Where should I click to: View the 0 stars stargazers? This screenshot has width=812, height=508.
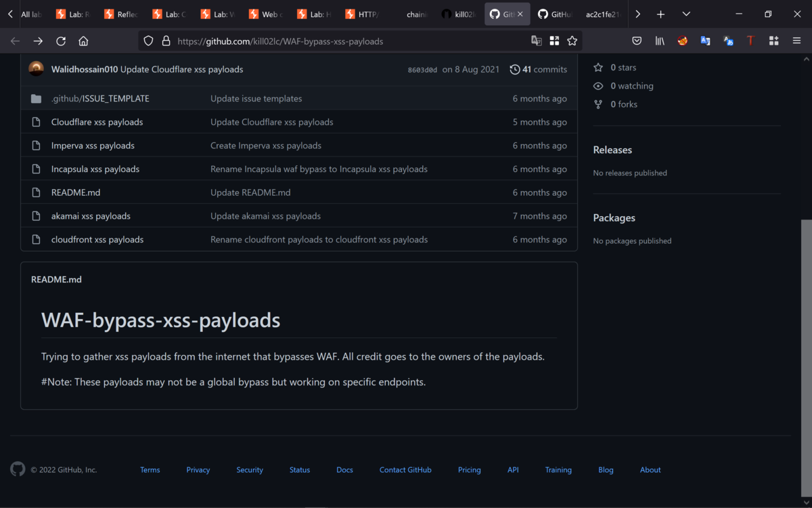[x=615, y=67]
